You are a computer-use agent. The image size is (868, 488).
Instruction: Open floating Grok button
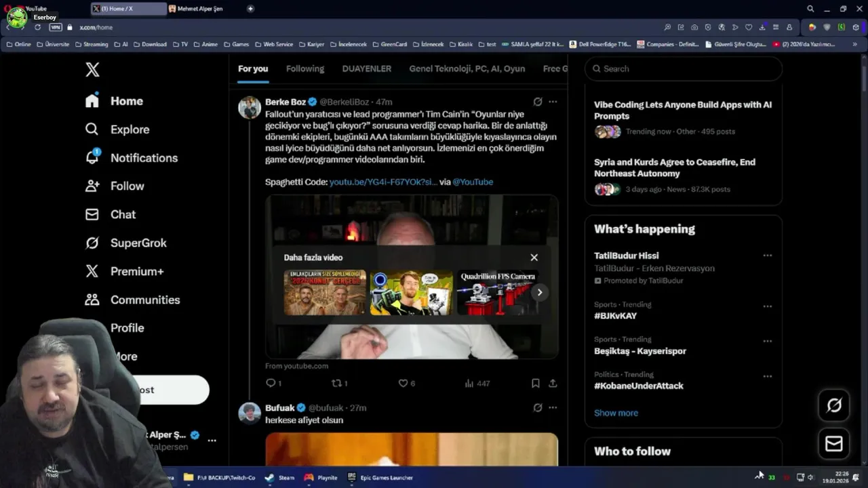[x=834, y=405]
